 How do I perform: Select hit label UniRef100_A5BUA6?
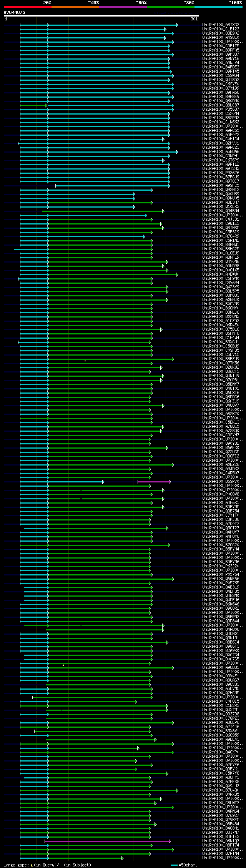(x=221, y=152)
